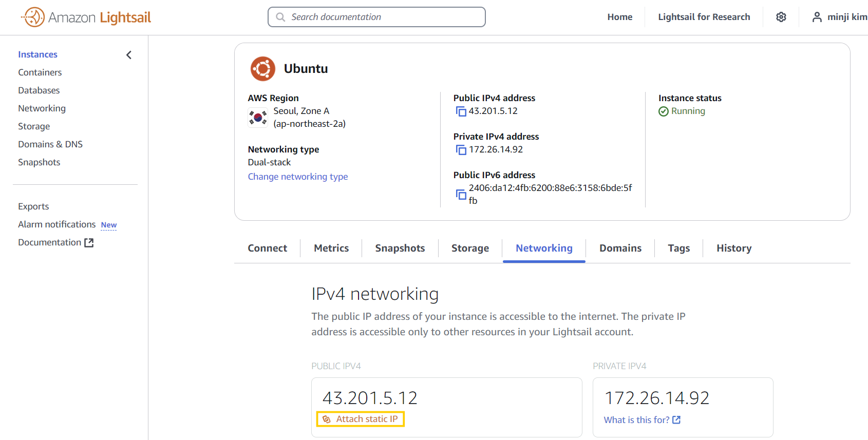Click the Dual-stack networking type value
Screen dimensions: 868x440
pyautogui.click(x=269, y=162)
